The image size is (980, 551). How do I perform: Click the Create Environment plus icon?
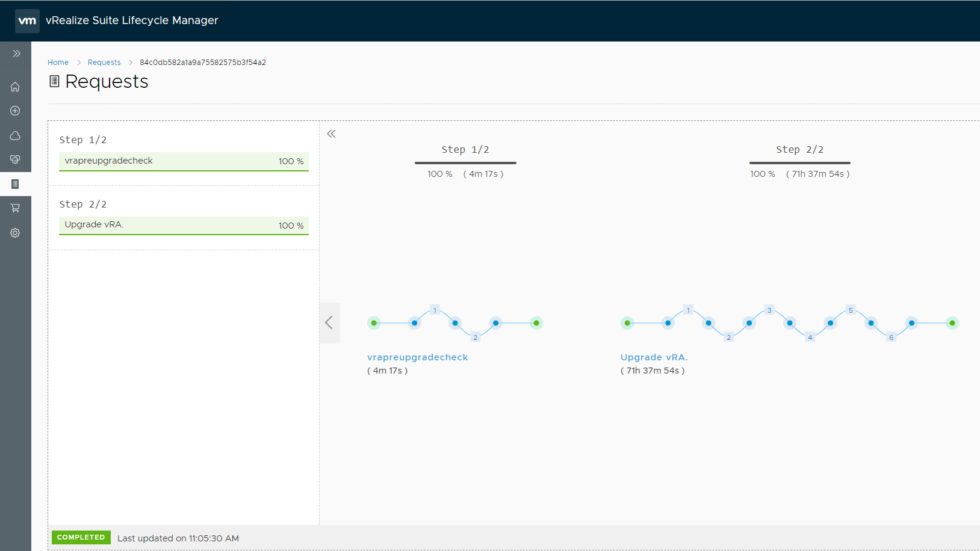pos(15,111)
